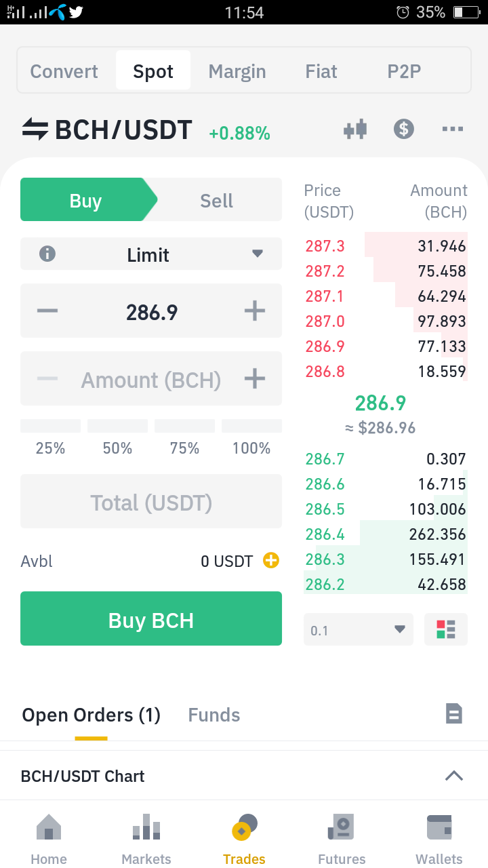
Task: Select the 25% amount option
Action: (x=50, y=438)
